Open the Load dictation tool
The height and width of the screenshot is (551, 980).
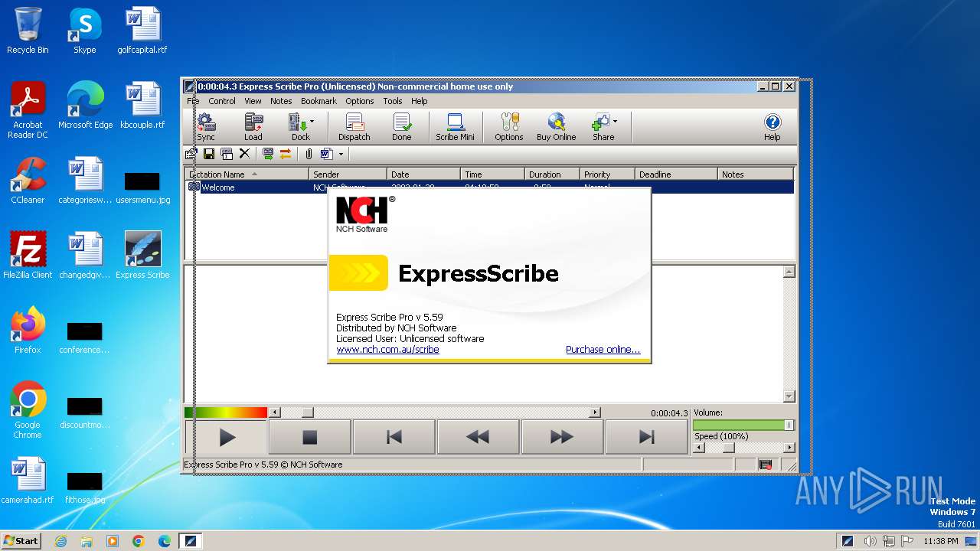(253, 127)
